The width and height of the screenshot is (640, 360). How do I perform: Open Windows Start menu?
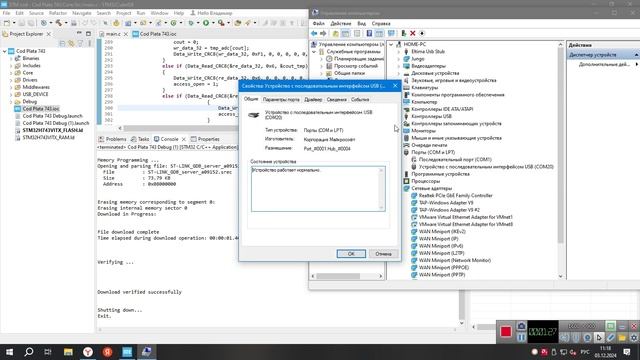point(9,352)
